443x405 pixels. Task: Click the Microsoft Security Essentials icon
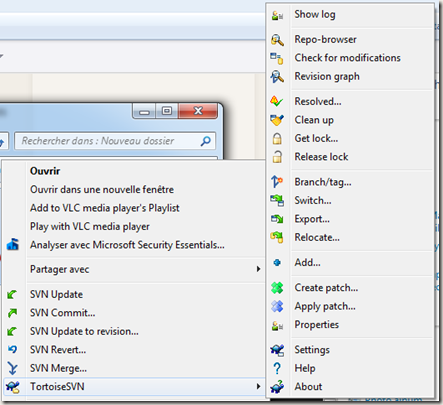click(x=13, y=244)
